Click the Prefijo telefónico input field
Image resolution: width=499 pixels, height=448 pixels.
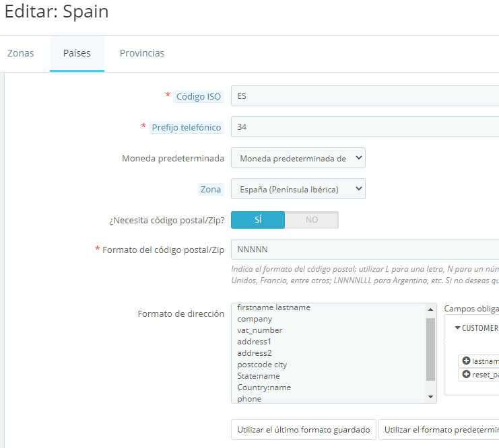(x=365, y=127)
